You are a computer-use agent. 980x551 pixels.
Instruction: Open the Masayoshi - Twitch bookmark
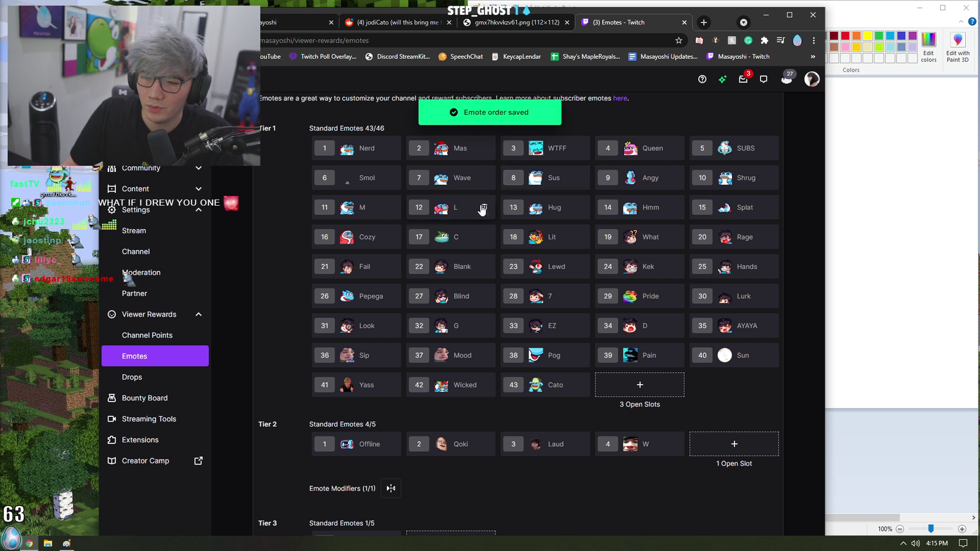pos(738,56)
